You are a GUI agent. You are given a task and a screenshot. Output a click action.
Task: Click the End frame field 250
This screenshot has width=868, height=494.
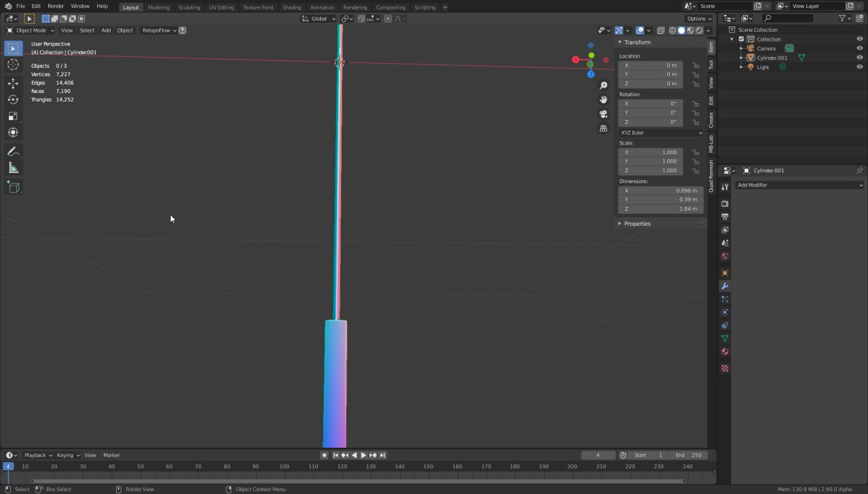click(x=688, y=455)
